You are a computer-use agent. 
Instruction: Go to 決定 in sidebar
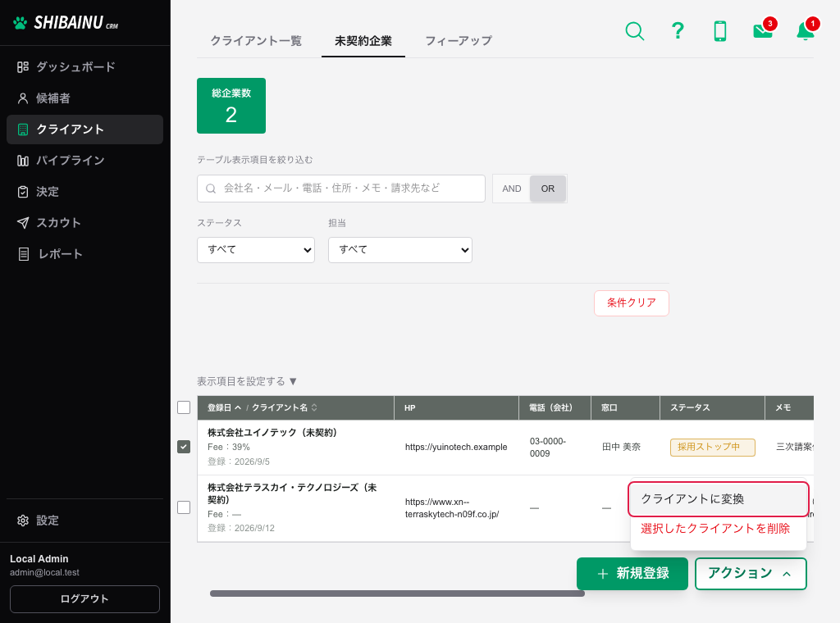(x=84, y=192)
